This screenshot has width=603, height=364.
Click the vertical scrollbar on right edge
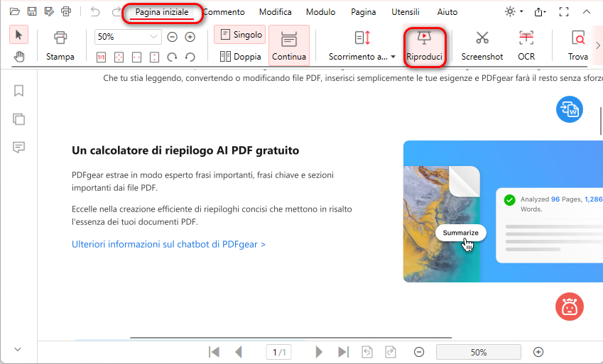(601, 121)
